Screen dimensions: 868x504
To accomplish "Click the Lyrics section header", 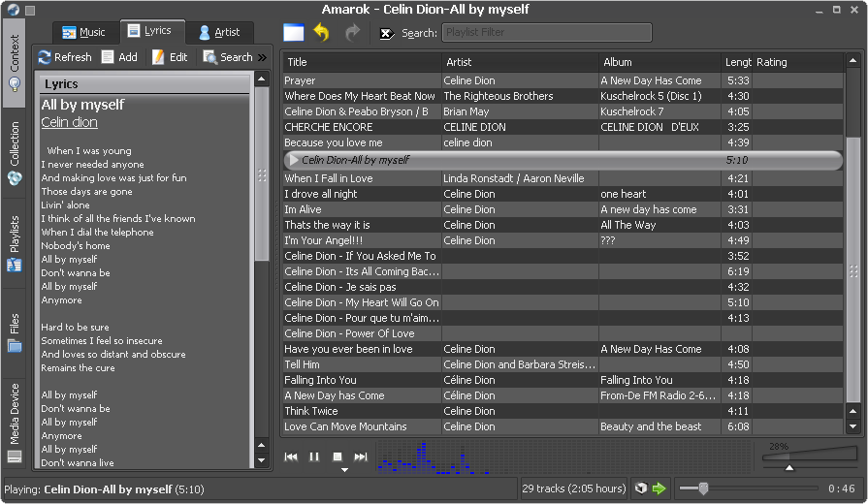I will coord(144,84).
